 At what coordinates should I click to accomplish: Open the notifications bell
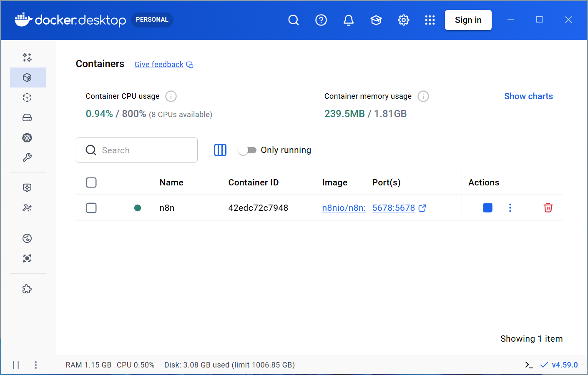pyautogui.click(x=349, y=20)
